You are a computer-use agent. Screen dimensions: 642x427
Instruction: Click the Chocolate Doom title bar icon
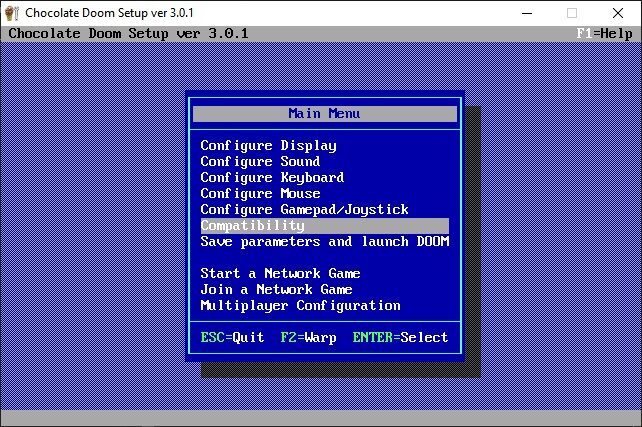(12, 13)
